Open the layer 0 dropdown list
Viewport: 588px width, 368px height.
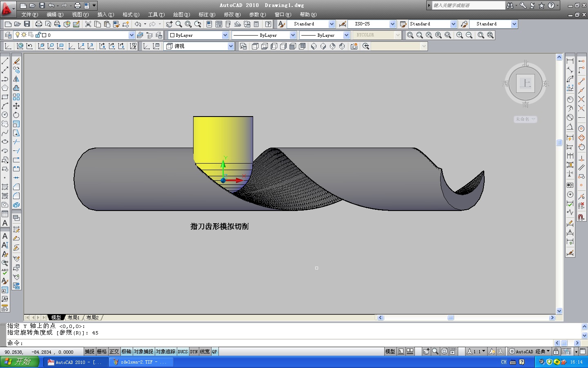[131, 35]
